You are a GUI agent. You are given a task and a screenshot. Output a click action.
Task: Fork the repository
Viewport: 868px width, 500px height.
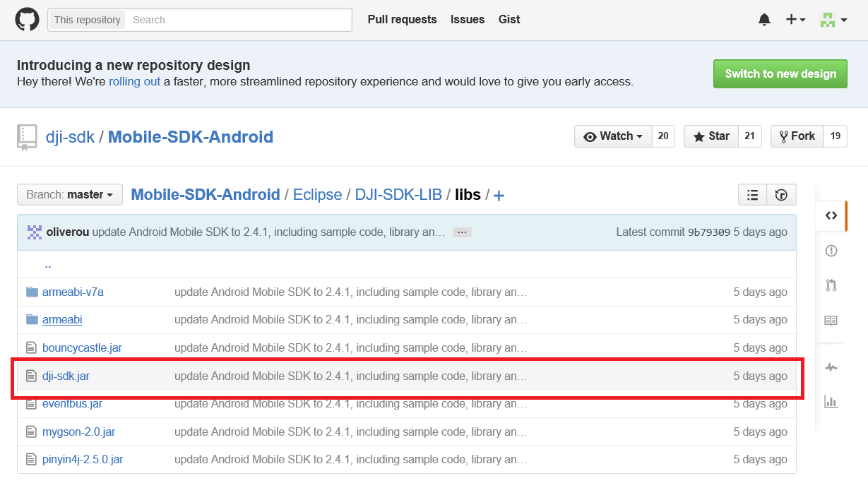click(797, 136)
